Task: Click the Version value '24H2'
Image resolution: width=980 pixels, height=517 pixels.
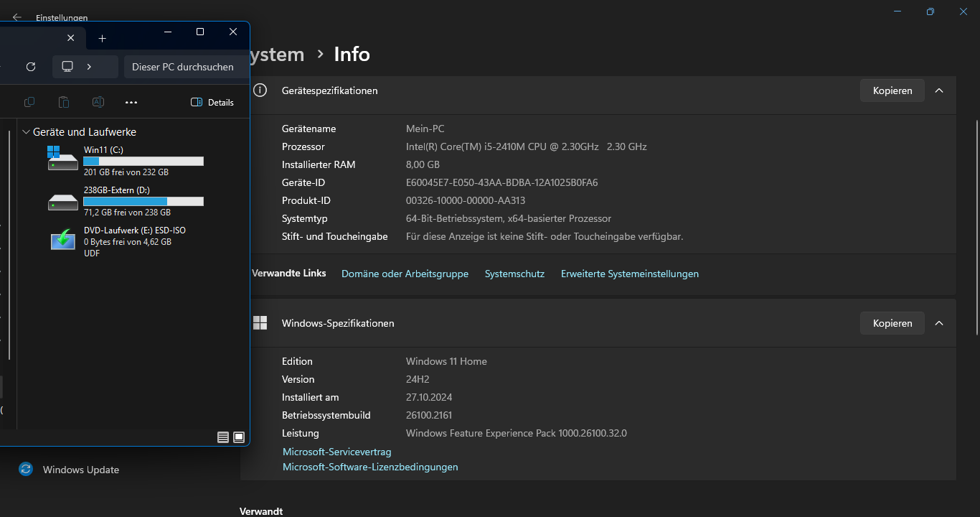Action: pos(418,379)
